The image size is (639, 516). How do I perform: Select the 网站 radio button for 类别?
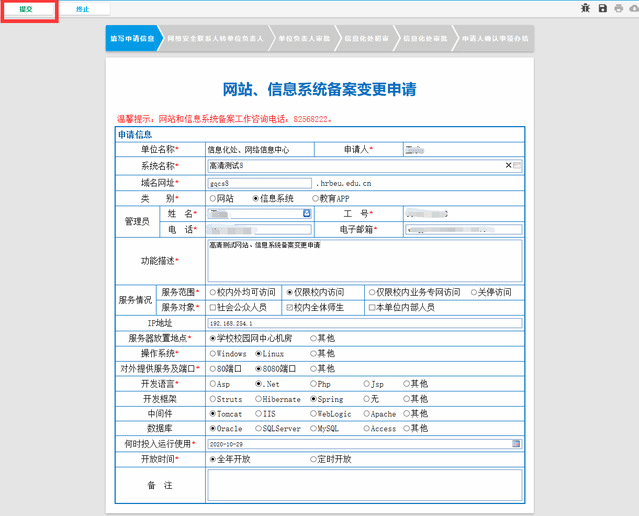[212, 199]
